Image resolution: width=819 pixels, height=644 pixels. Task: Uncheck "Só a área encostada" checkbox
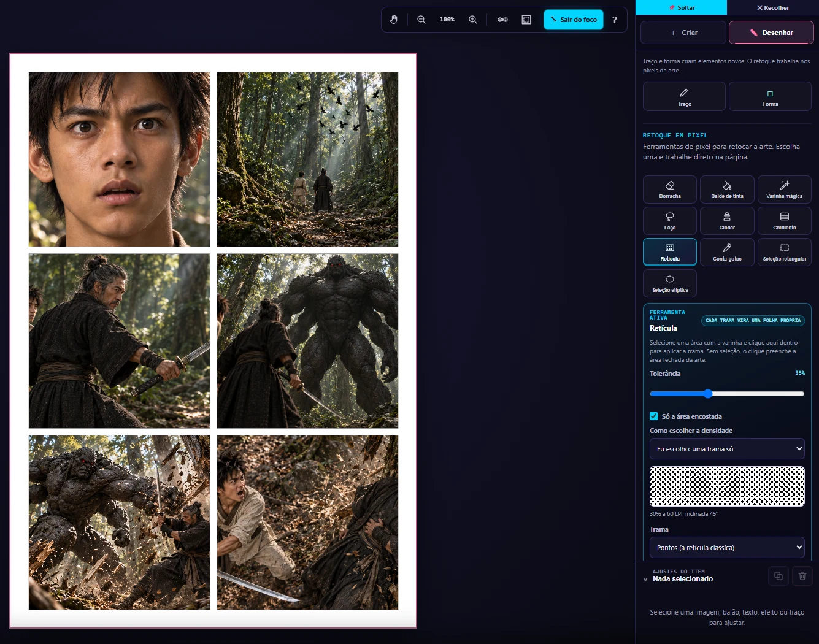pos(654,416)
